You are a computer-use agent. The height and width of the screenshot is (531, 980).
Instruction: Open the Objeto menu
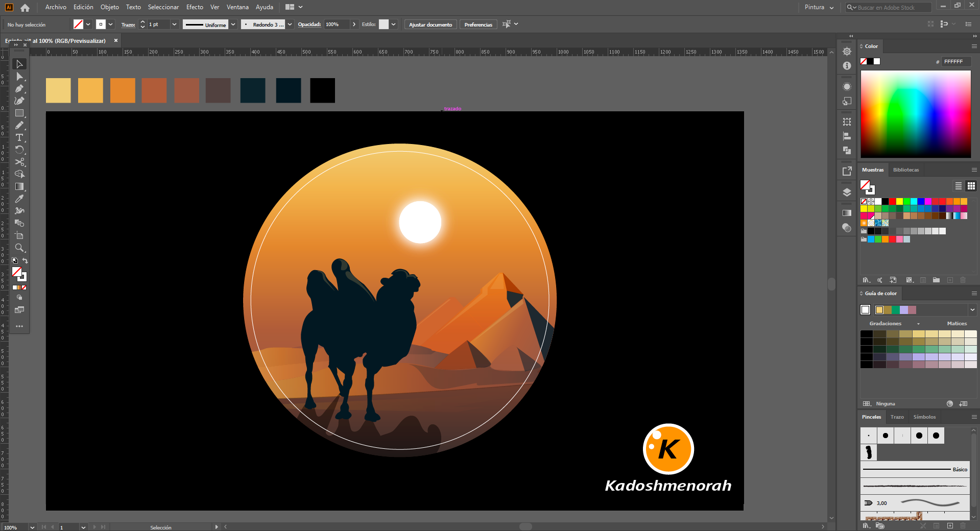[x=109, y=7]
